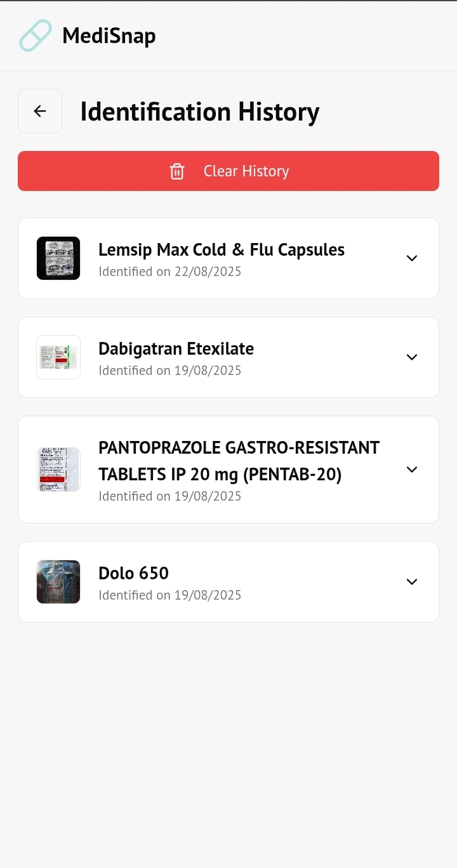The width and height of the screenshot is (457, 868).
Task: Click the MediSnap app name text
Action: [109, 36]
